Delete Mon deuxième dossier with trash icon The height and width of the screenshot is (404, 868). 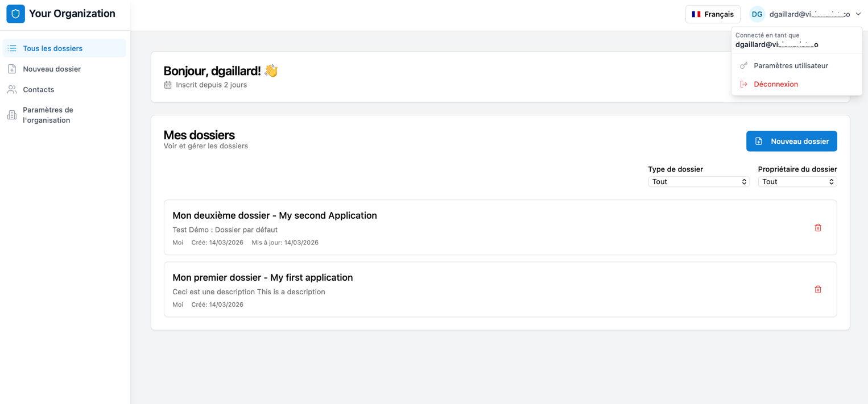pyautogui.click(x=818, y=227)
